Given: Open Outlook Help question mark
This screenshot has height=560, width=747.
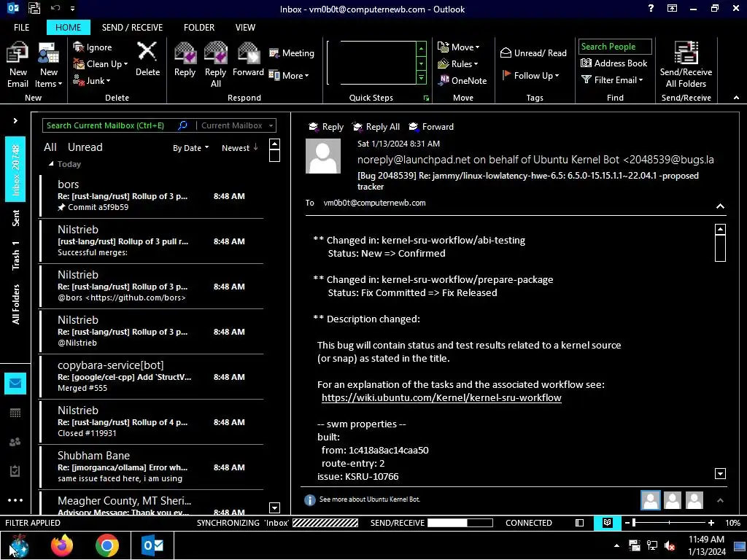Looking at the screenshot, I should (651, 8).
